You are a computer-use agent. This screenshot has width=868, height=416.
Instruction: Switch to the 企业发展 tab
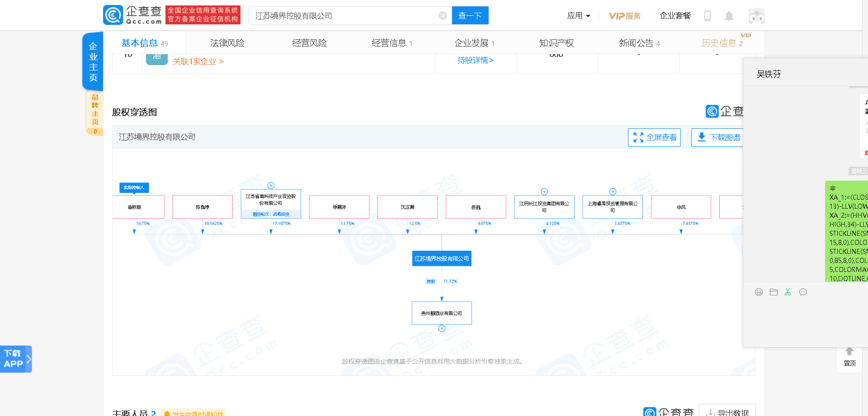pos(474,43)
